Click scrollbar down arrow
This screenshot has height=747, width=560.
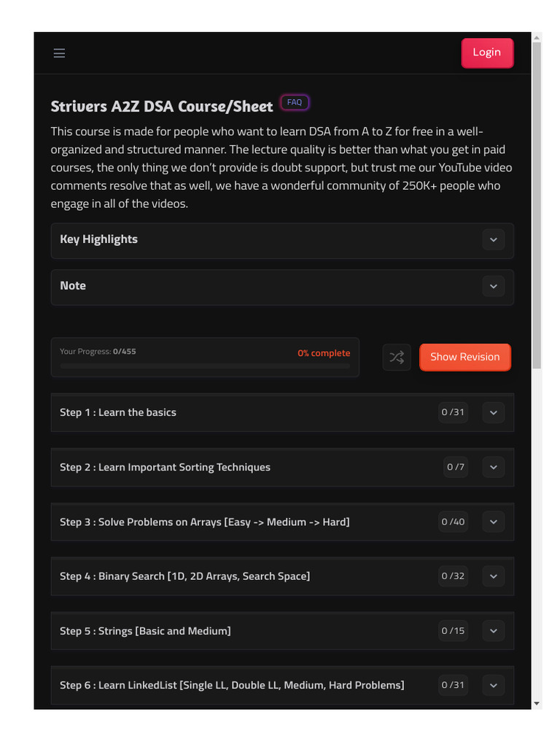(x=537, y=703)
